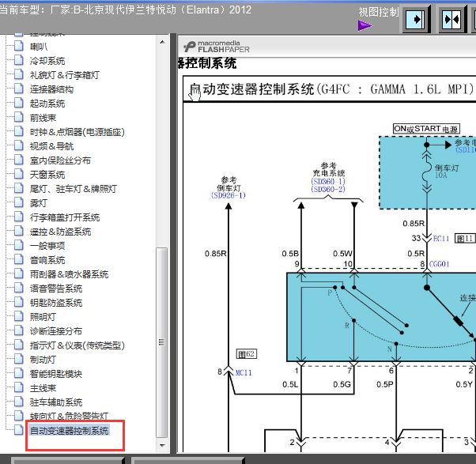Select the 雾灯 item
The image size is (476, 464).
click(x=39, y=203)
